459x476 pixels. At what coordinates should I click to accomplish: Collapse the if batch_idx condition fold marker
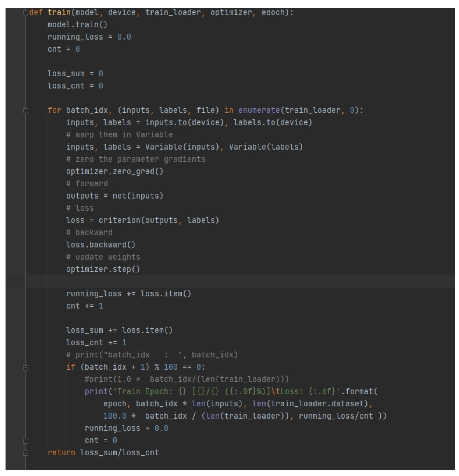(25, 368)
